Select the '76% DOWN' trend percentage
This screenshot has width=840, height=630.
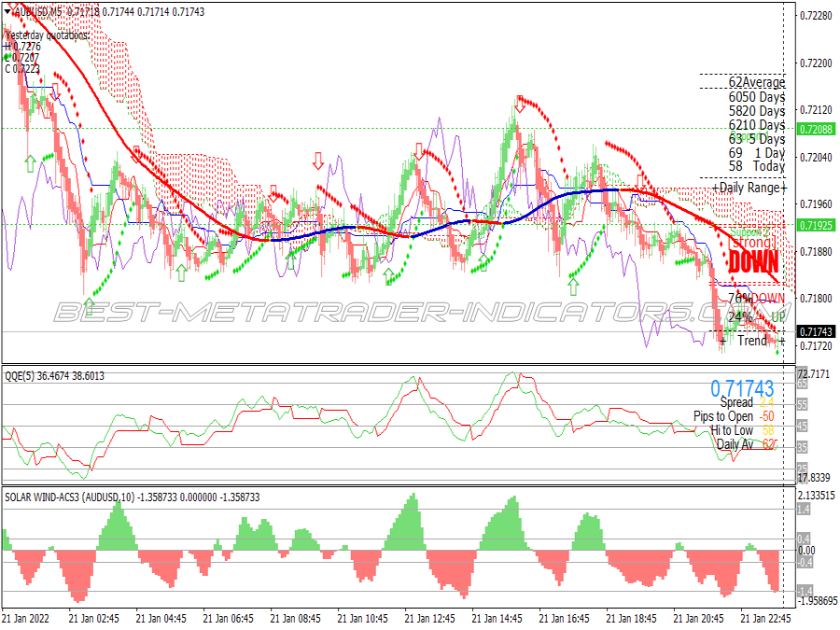(x=756, y=298)
